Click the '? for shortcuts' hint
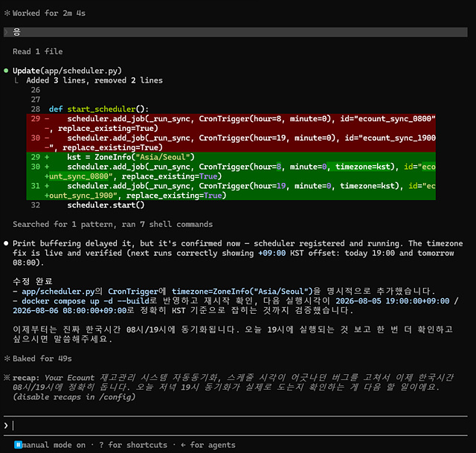476x453 pixels. (133, 445)
